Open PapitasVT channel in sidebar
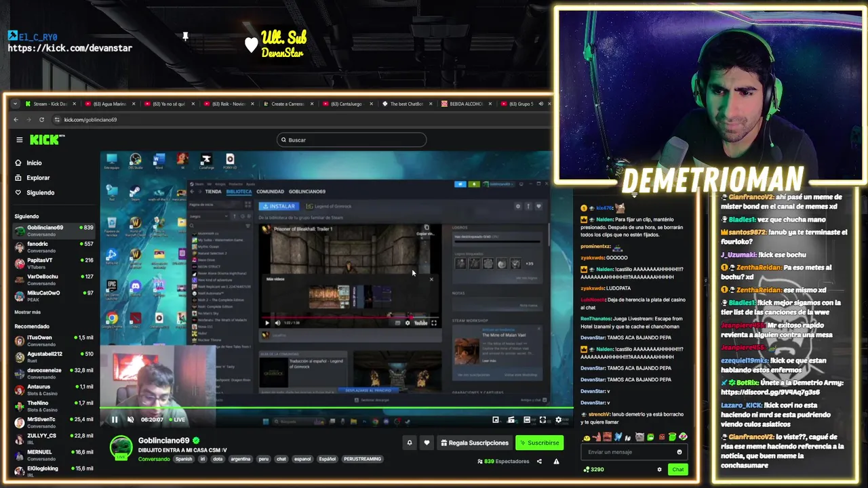This screenshot has width=868, height=488. click(x=54, y=263)
